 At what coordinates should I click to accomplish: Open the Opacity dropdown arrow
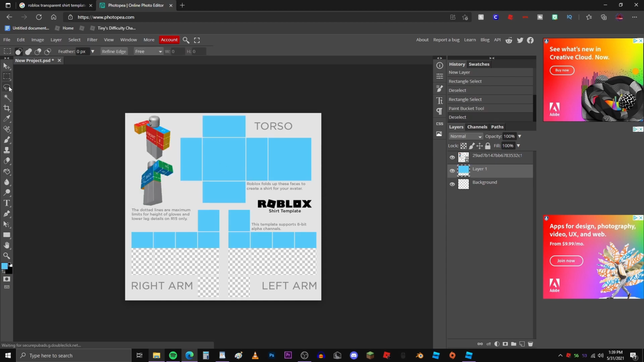[520, 136]
